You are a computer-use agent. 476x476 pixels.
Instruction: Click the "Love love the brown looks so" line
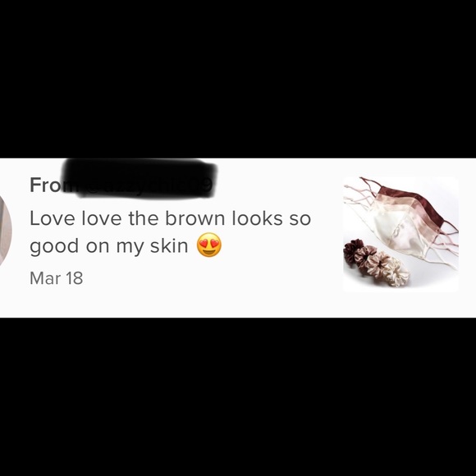click(171, 218)
